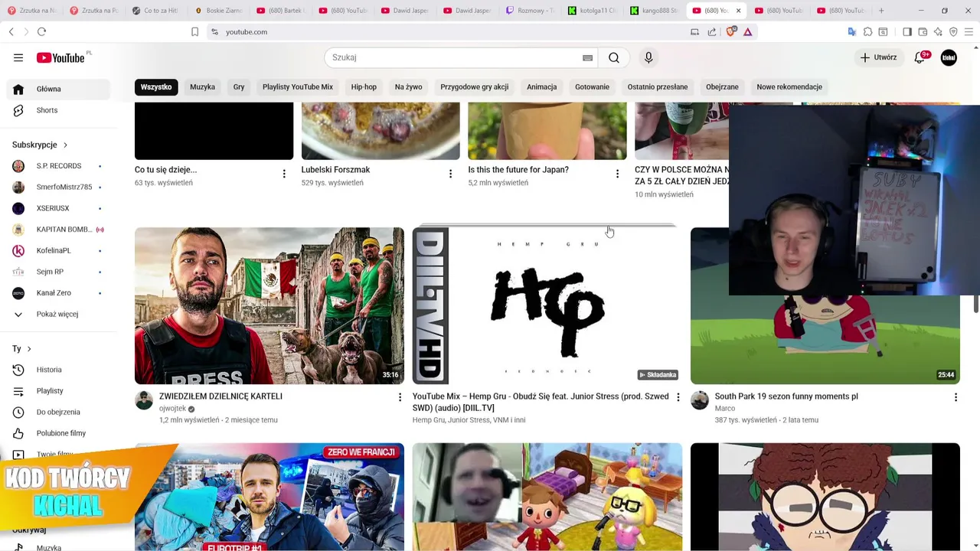The width and height of the screenshot is (980, 551).
Task: Open the extensions puzzle icon
Action: [867, 31]
